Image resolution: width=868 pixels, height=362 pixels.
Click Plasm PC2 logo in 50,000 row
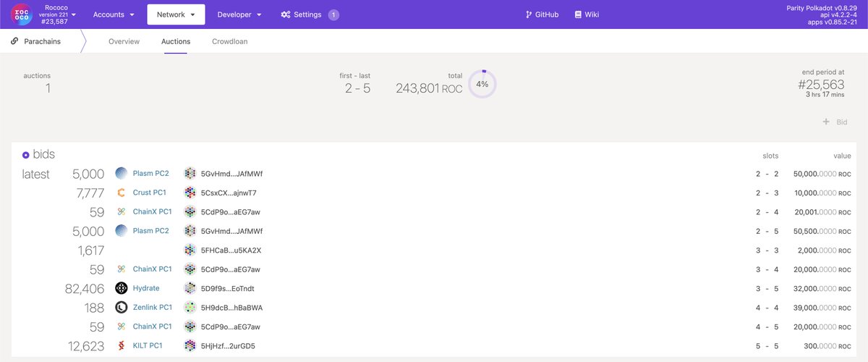point(122,174)
